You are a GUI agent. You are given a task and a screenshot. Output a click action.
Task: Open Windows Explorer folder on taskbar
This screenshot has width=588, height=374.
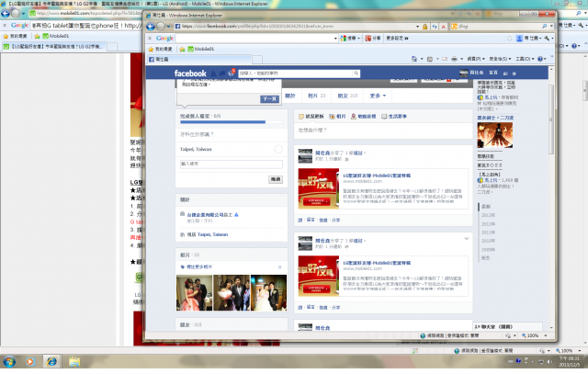pyautogui.click(x=74, y=362)
